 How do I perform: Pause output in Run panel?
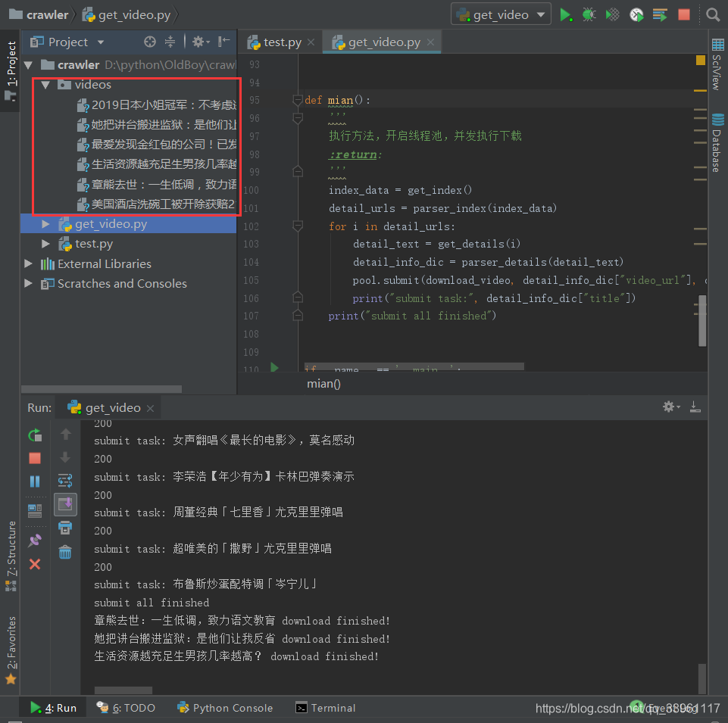pos(35,481)
